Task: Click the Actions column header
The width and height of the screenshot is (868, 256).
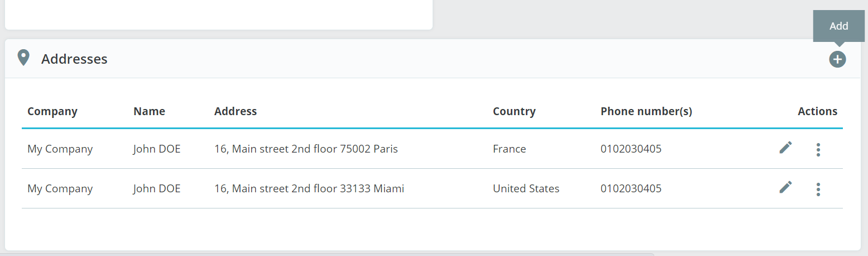Action: pos(817,111)
